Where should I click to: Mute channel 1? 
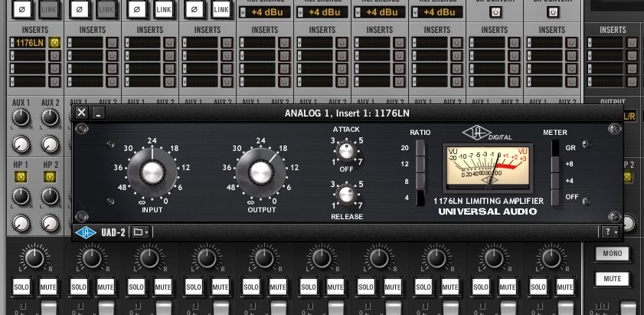[48, 287]
